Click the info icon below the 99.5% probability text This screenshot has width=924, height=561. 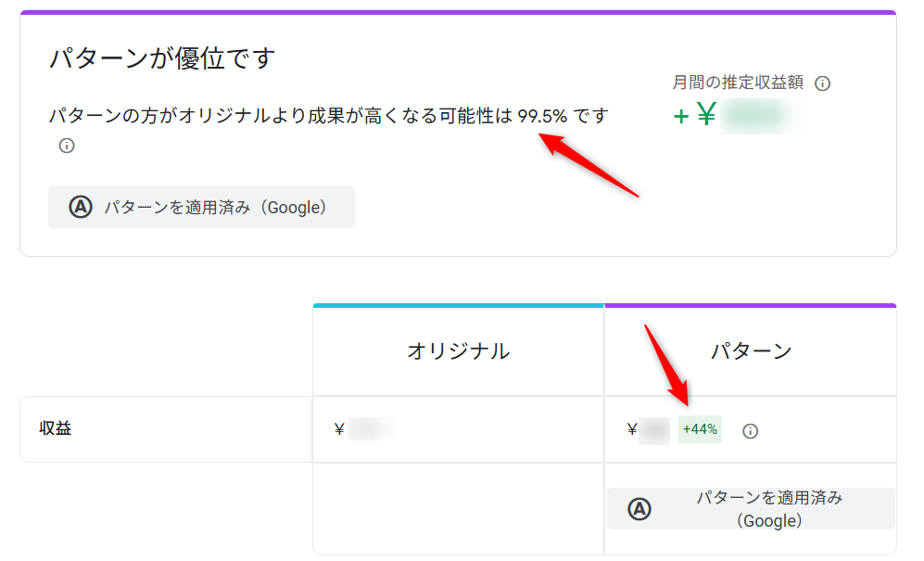(67, 146)
